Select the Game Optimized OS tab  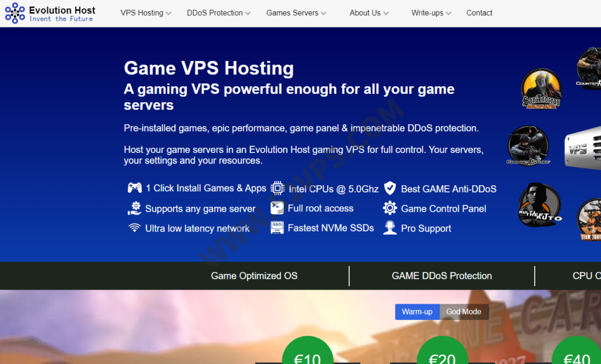[254, 275]
